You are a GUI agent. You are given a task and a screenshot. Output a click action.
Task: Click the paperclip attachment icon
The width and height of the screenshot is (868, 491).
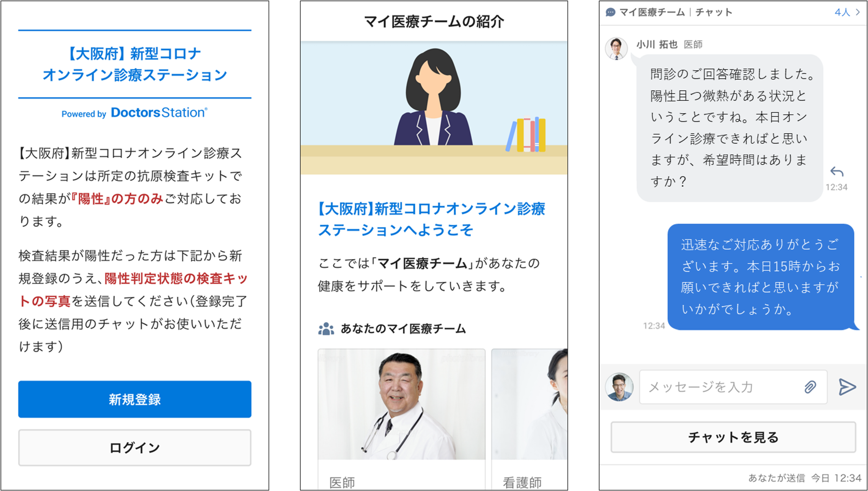click(810, 387)
